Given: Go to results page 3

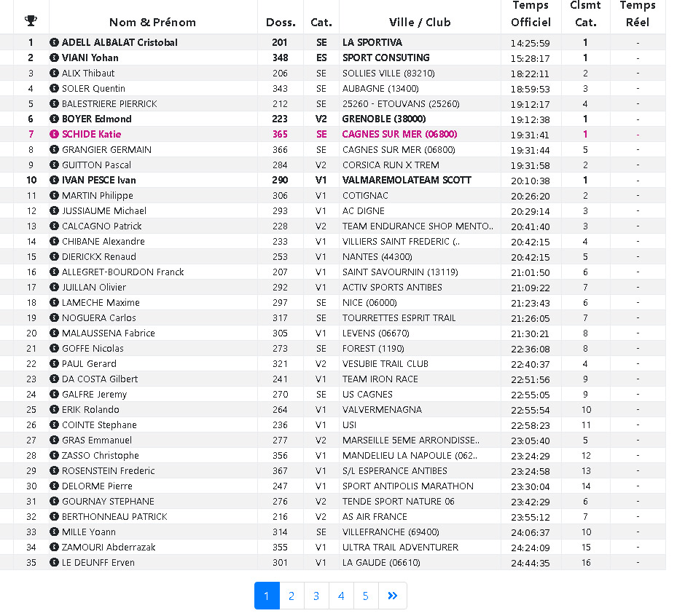Looking at the screenshot, I should [316, 596].
